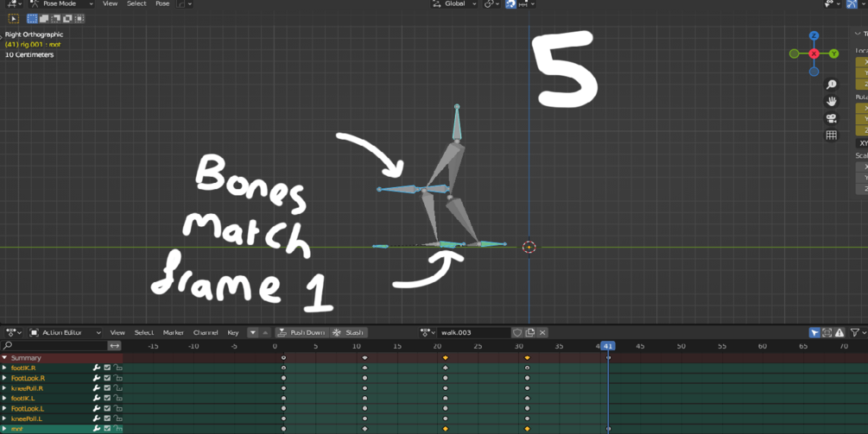Click the green Y axis gizmo ball
Image resolution: width=868 pixels, height=434 pixels.
pos(833,53)
